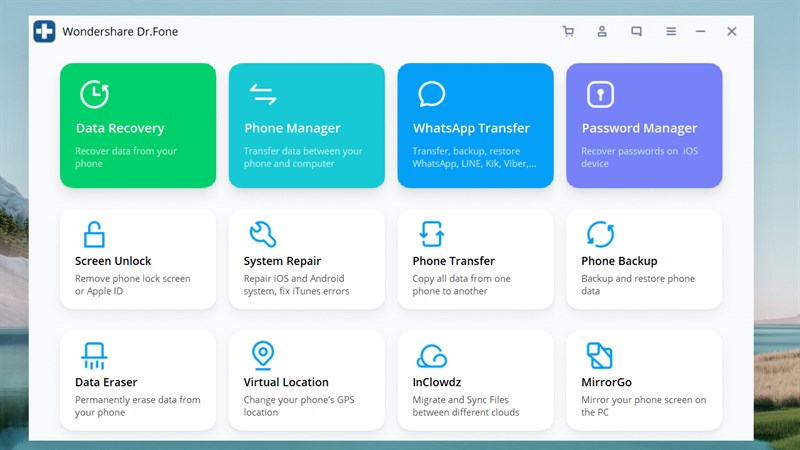Viewport: 800px width, 450px height.
Task: Open Password Manager title
Action: pos(639,128)
